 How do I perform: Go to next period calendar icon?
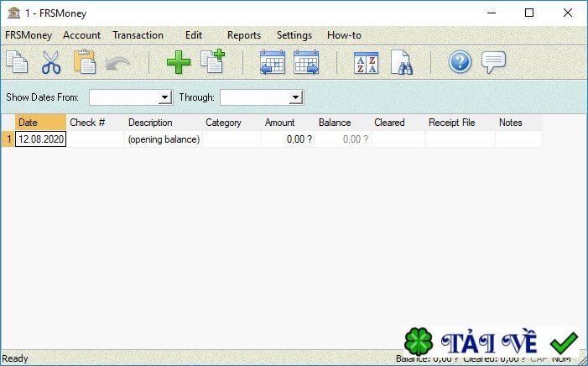pyautogui.click(x=306, y=62)
